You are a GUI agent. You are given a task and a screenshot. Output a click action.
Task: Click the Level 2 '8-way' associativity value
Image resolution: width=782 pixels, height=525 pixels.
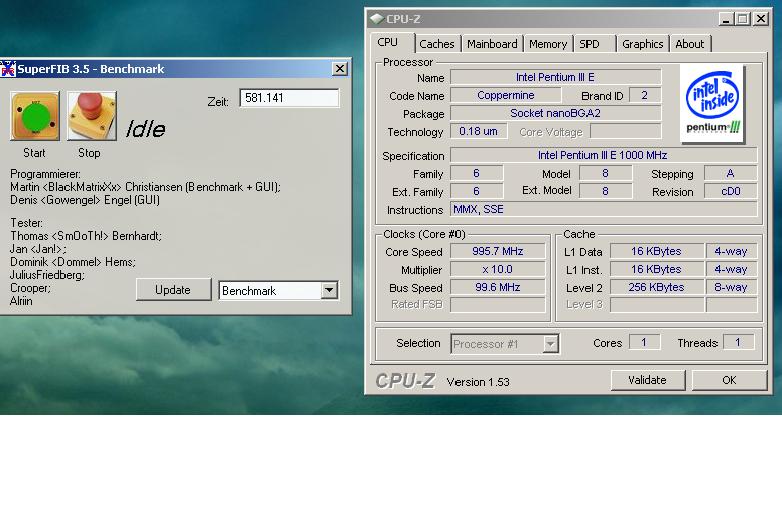[x=731, y=287]
